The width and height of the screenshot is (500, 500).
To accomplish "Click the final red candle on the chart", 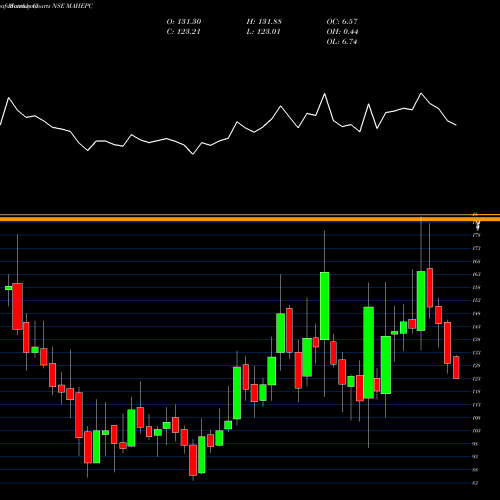I will point(456,367).
